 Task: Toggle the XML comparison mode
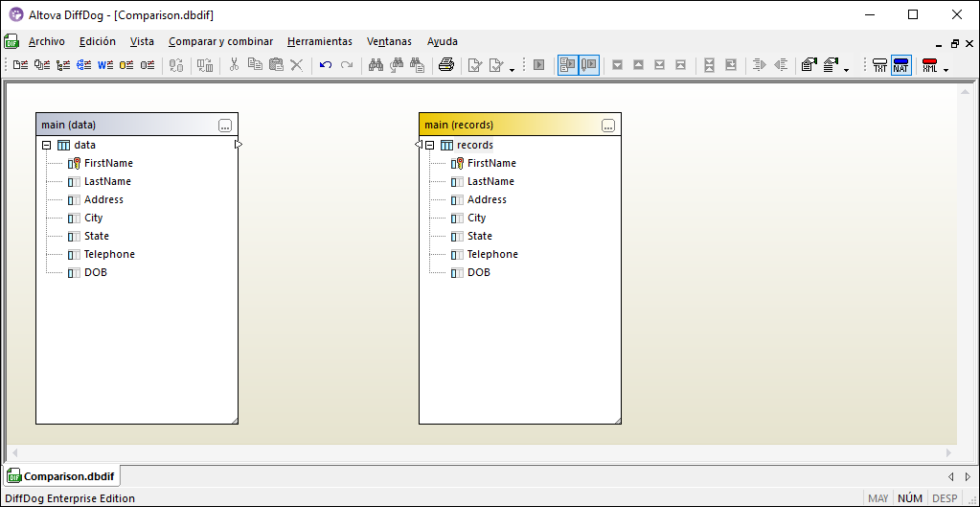[x=929, y=65]
